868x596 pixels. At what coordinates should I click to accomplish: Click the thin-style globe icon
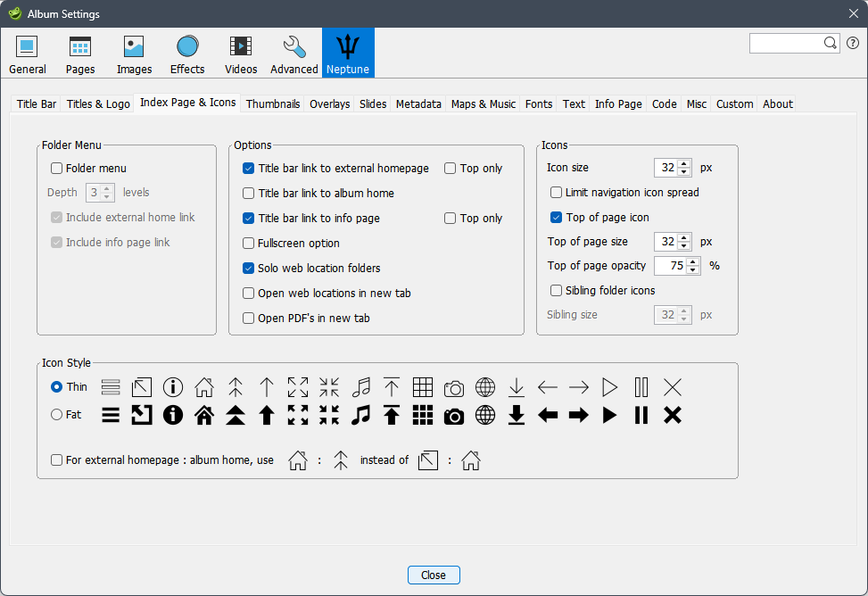[485, 387]
